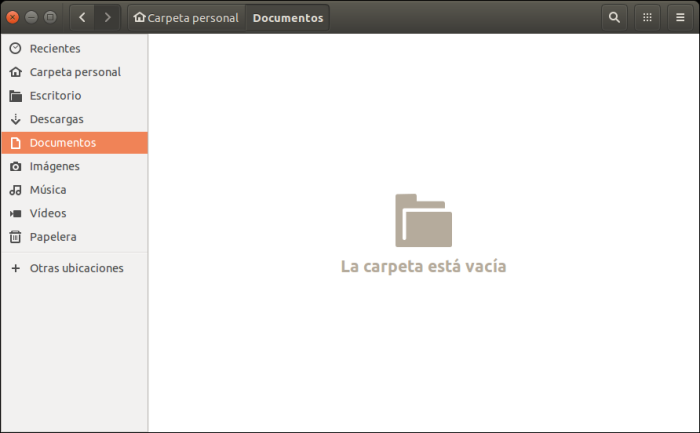Click the Imágenes camera icon
The image size is (700, 433).
click(x=15, y=166)
